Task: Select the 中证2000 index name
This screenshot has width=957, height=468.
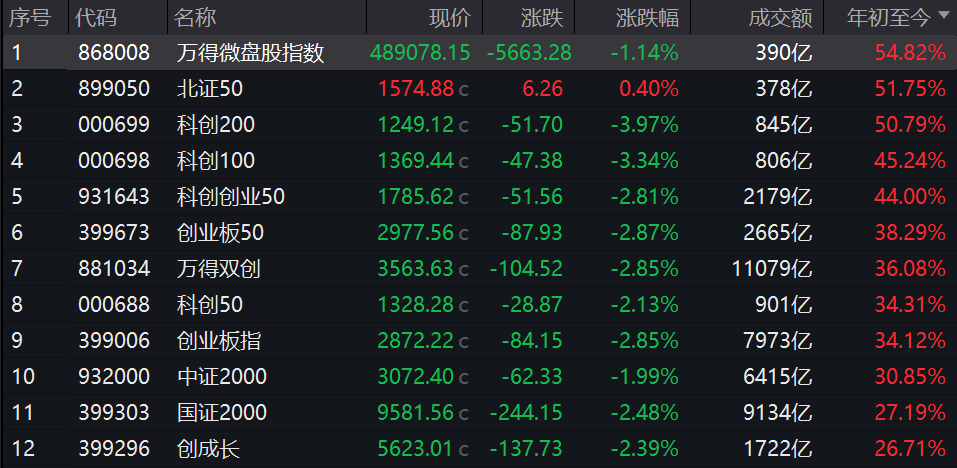Action: pyautogui.click(x=222, y=376)
